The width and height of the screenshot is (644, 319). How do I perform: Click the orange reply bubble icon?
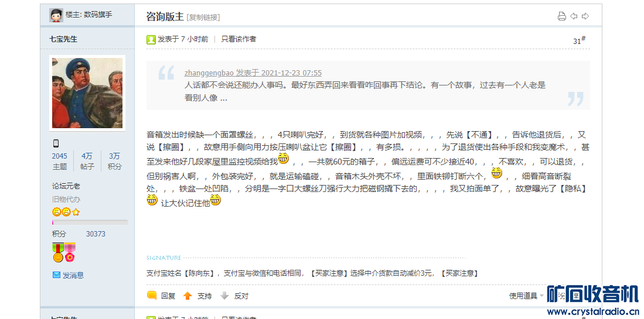pos(152,295)
